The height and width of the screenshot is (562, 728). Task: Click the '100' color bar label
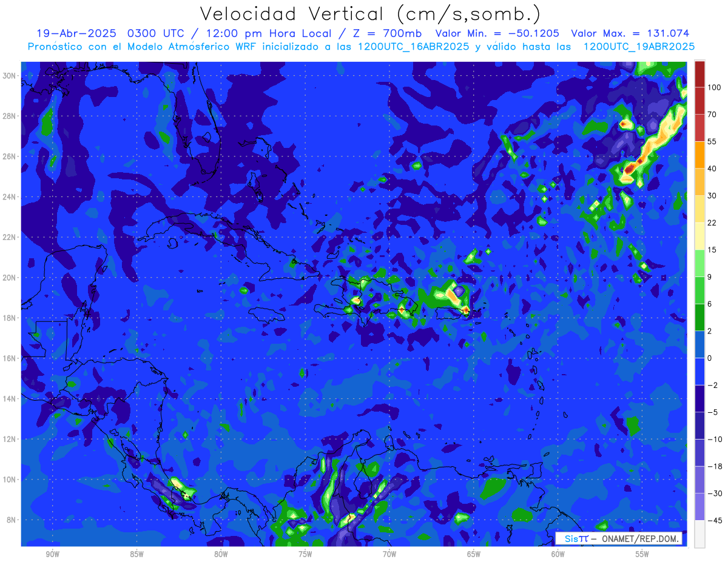(714, 87)
